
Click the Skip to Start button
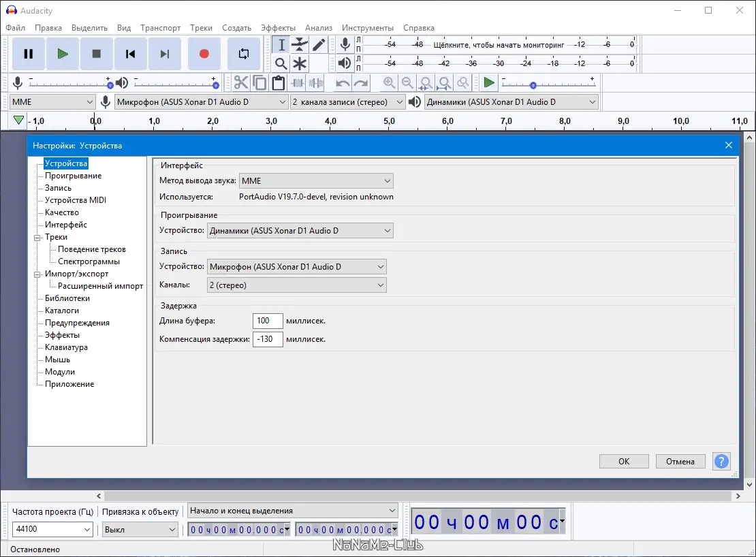(x=130, y=54)
